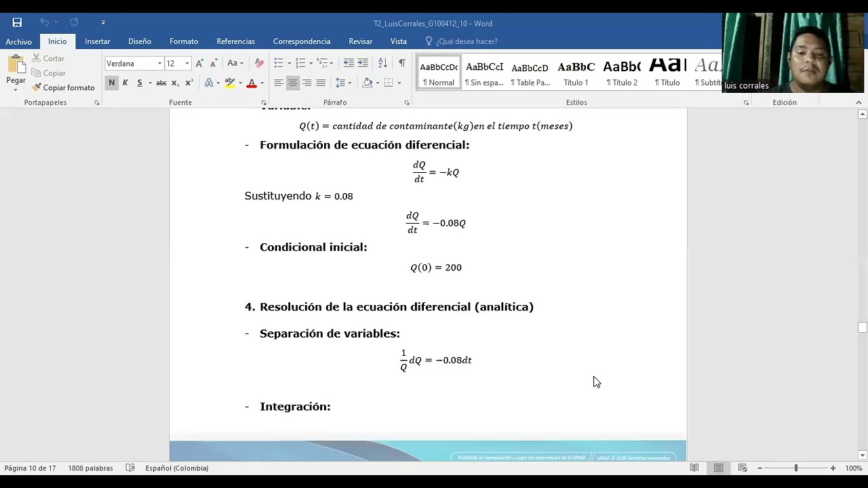
Task: Redo the last action
Action: [74, 22]
